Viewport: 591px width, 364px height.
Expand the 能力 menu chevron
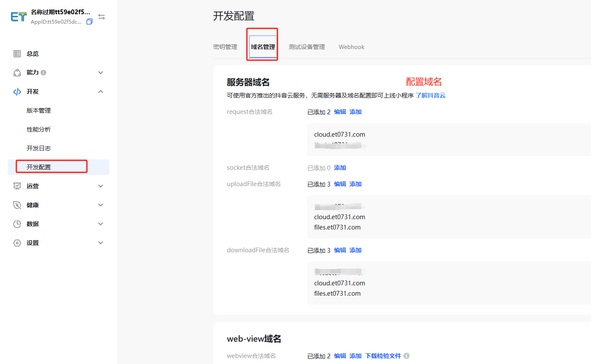coord(101,73)
